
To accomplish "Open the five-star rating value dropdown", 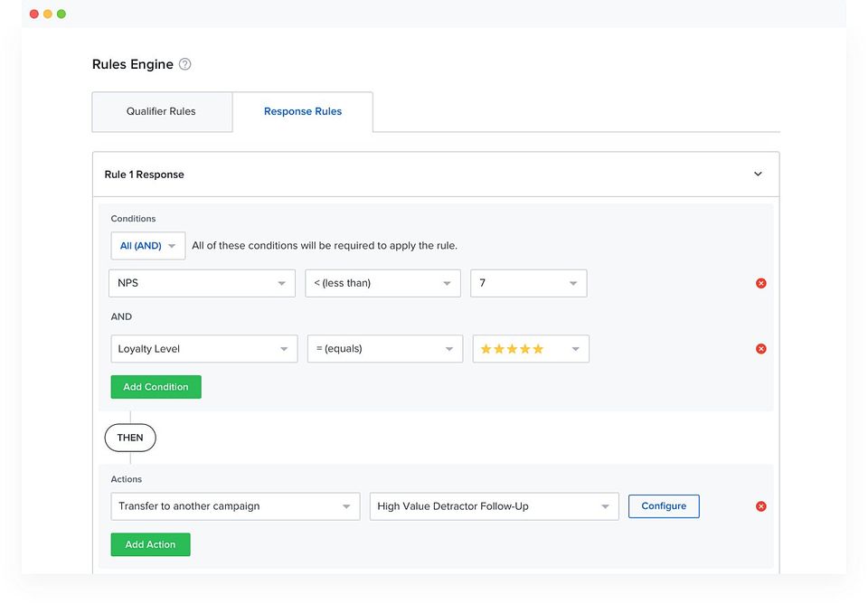I will coord(531,349).
